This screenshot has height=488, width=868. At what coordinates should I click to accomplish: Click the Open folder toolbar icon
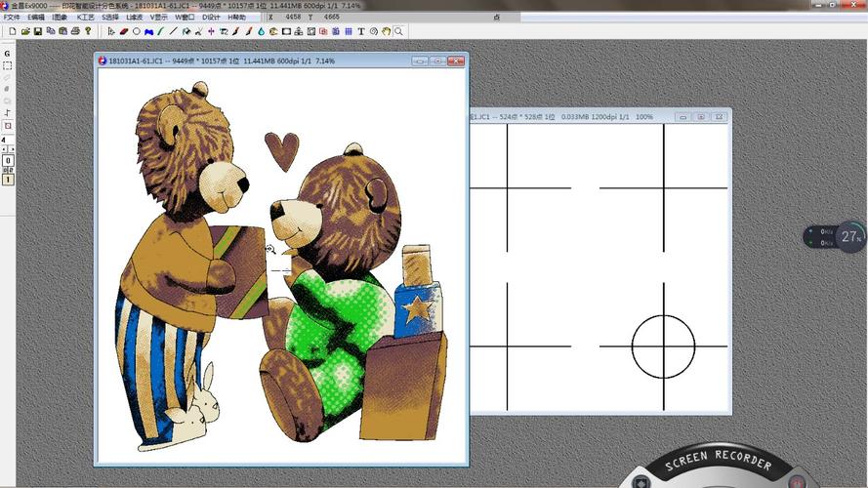pyautogui.click(x=25, y=31)
